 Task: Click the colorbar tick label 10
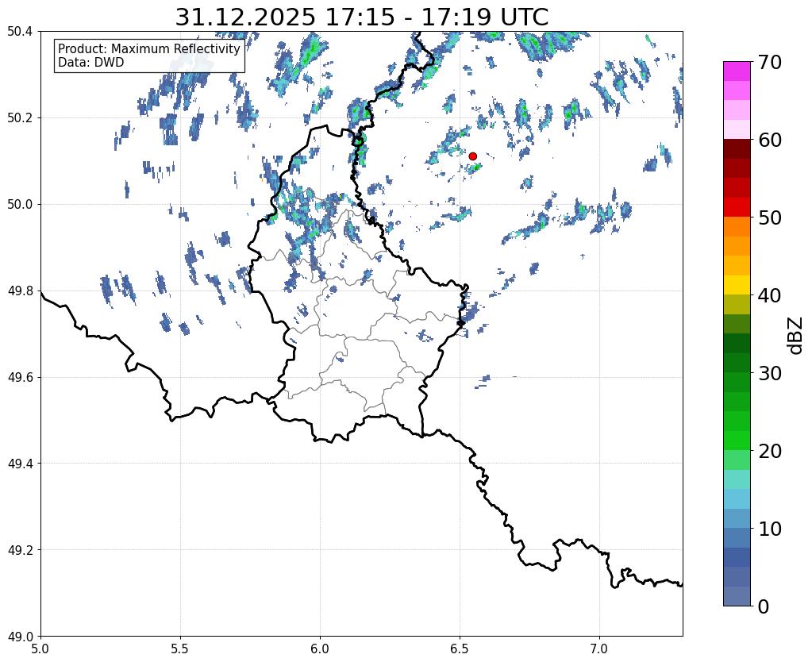(x=769, y=529)
